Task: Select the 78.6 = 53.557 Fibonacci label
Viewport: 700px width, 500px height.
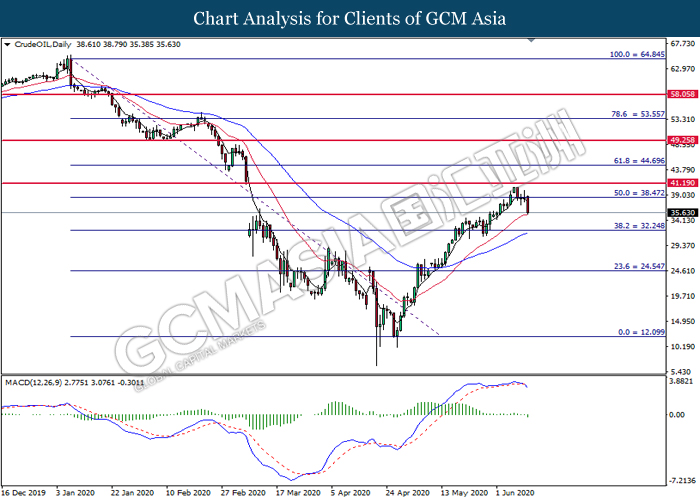Action: coord(638,114)
